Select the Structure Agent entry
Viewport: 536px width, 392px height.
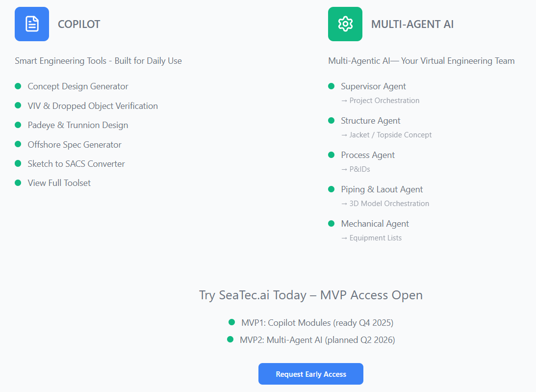click(371, 121)
